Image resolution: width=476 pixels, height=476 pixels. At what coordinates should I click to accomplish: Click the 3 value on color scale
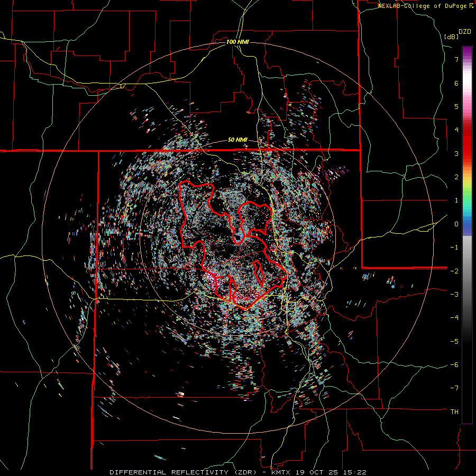coord(456,153)
